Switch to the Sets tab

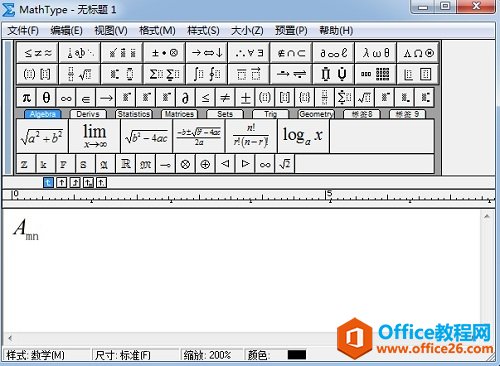click(225, 114)
